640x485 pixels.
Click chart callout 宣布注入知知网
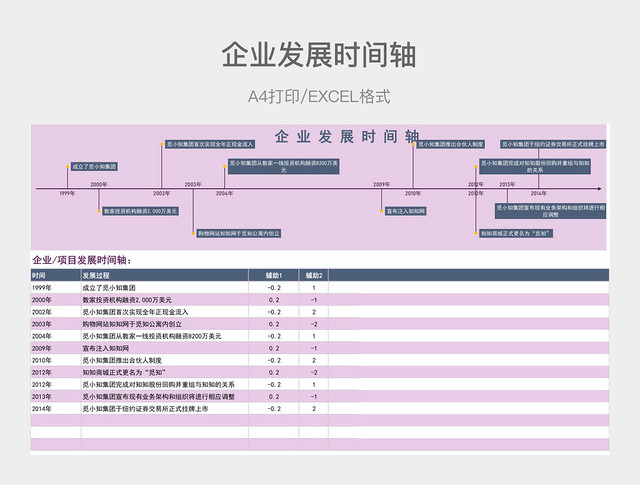click(x=405, y=211)
